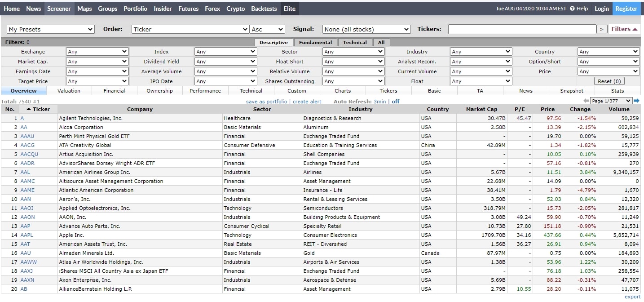Open Maps in the navigation bar
This screenshot has width=644, height=302.
tap(84, 9)
